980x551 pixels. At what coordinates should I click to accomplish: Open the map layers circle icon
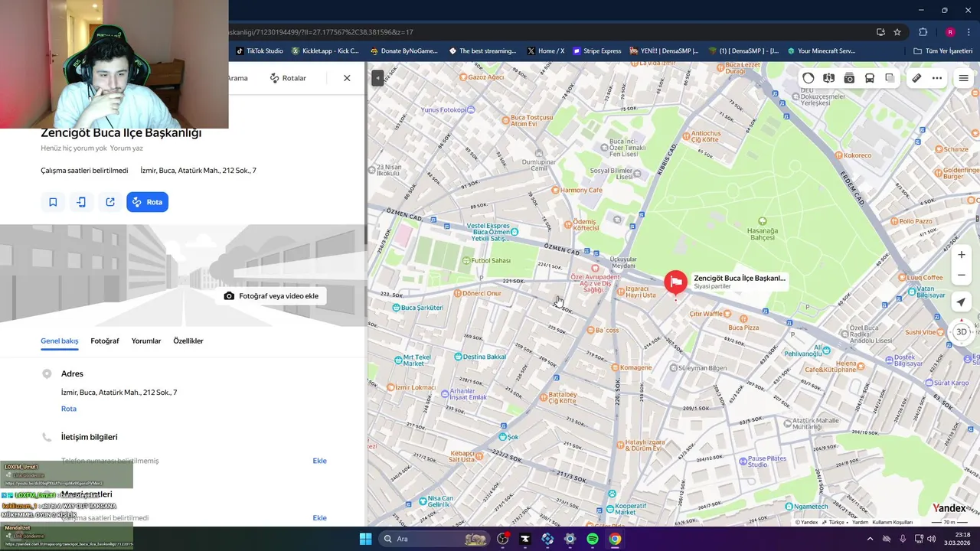coord(808,78)
